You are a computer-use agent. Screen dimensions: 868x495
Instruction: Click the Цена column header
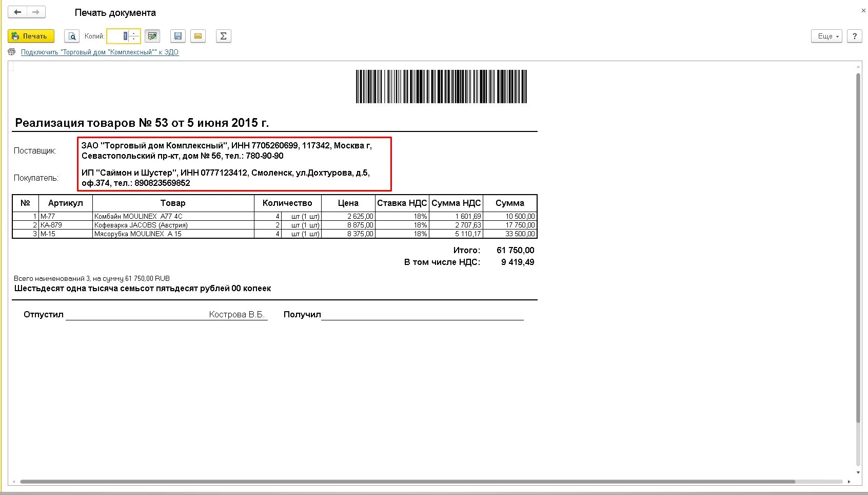pyautogui.click(x=348, y=203)
